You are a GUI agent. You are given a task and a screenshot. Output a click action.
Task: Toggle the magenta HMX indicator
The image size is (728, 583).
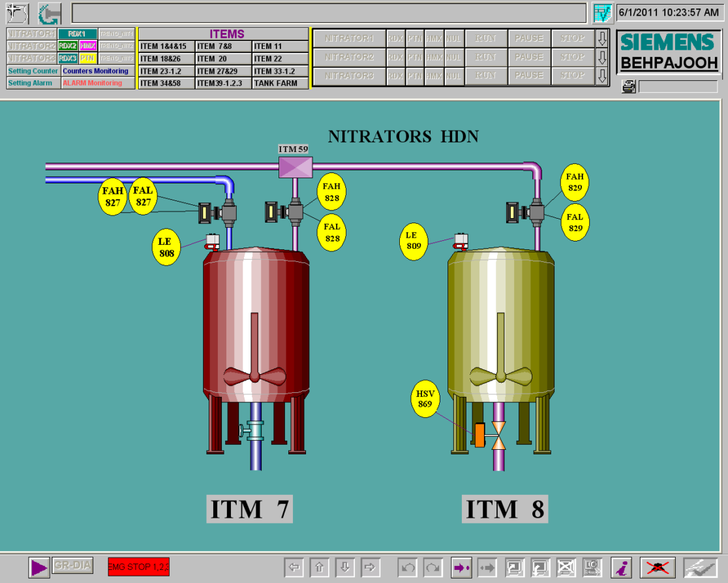(x=88, y=46)
